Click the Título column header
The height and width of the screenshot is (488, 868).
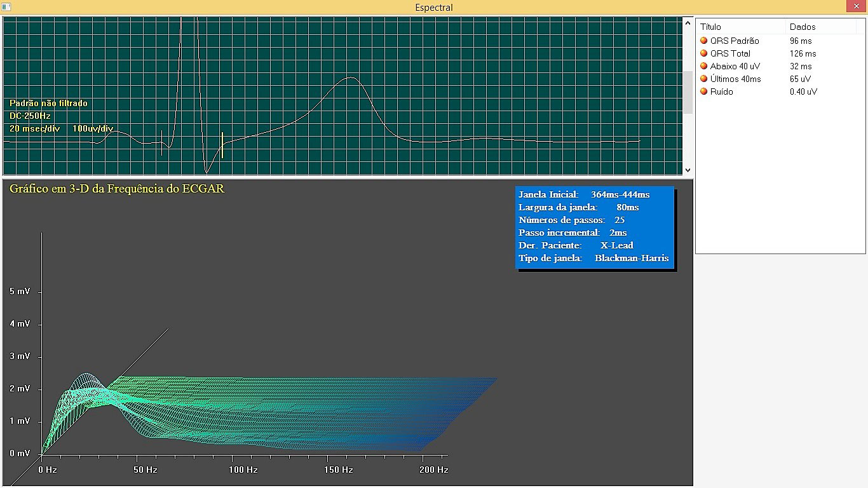pyautogui.click(x=741, y=27)
